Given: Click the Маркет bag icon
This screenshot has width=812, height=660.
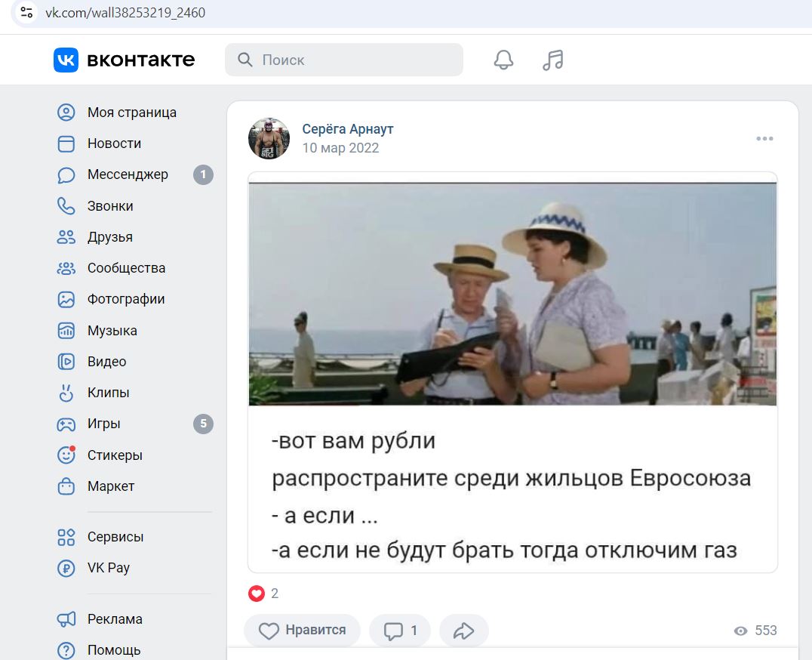Looking at the screenshot, I should point(66,486).
